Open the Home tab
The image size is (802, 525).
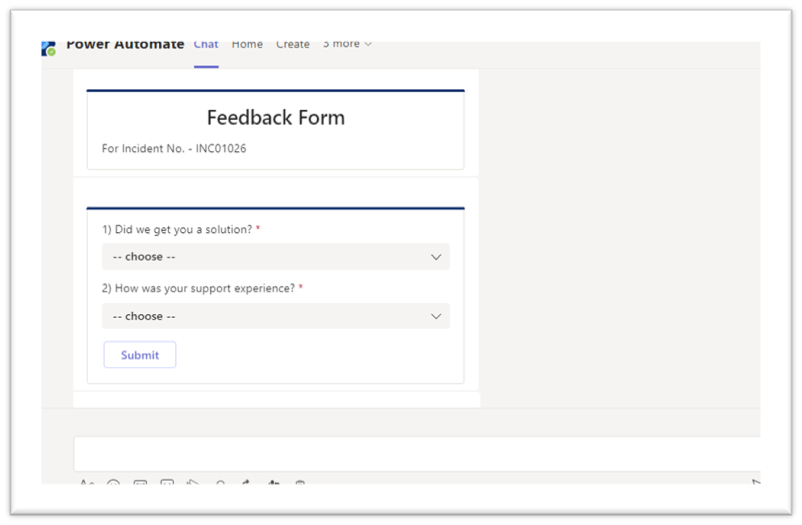[247, 45]
